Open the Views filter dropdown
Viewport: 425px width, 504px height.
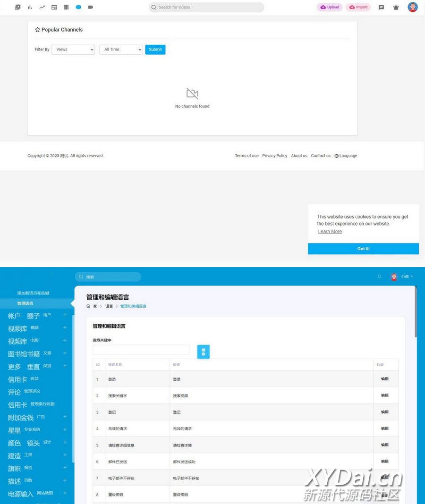coord(73,50)
